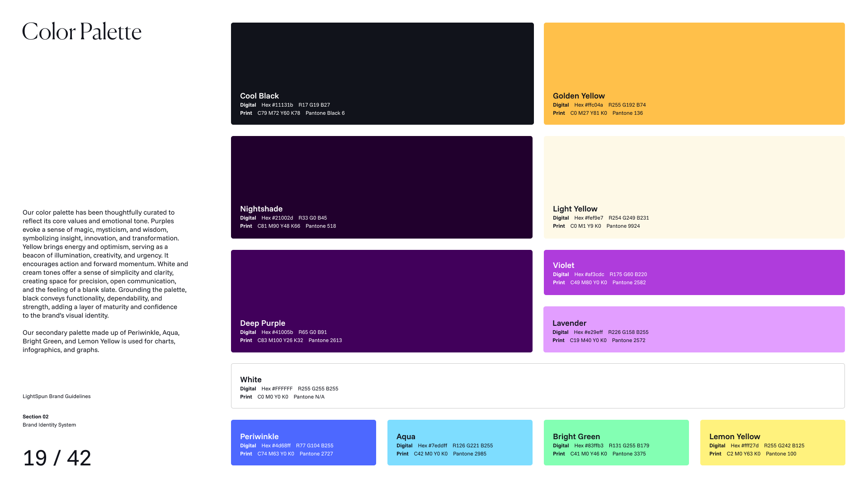Click the Golden Yellow swatch
The height and width of the screenshot is (488, 868).
694,74
